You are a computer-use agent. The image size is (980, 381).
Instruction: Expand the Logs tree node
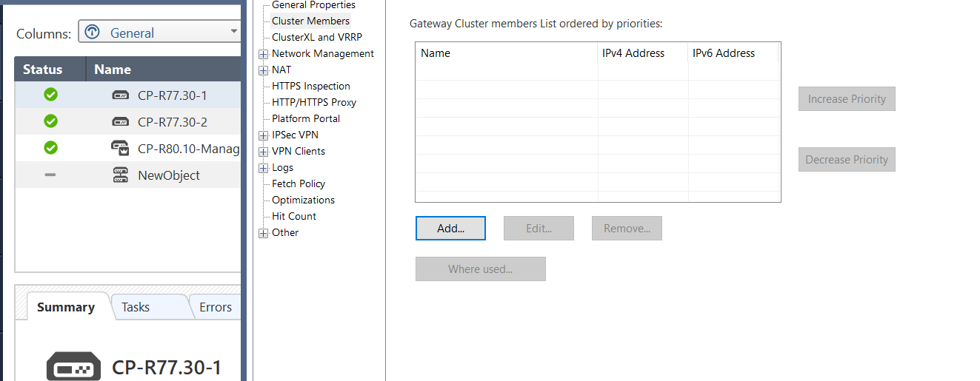click(x=263, y=168)
